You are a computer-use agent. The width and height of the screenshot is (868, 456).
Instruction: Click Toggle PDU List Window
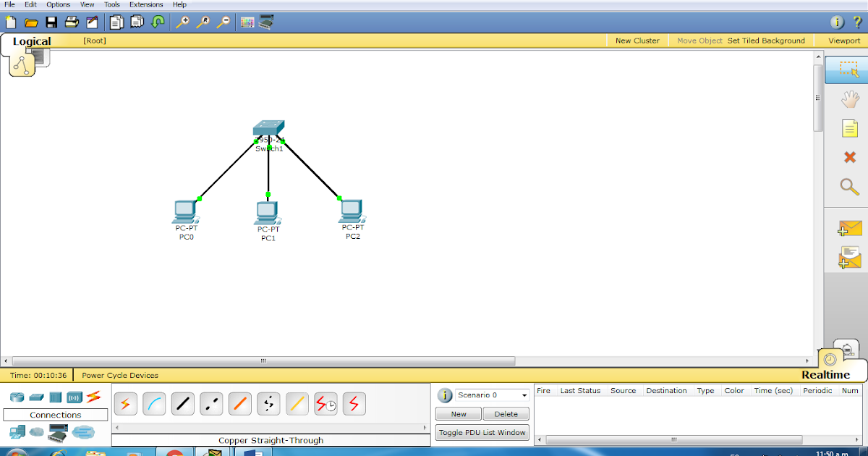(x=482, y=432)
